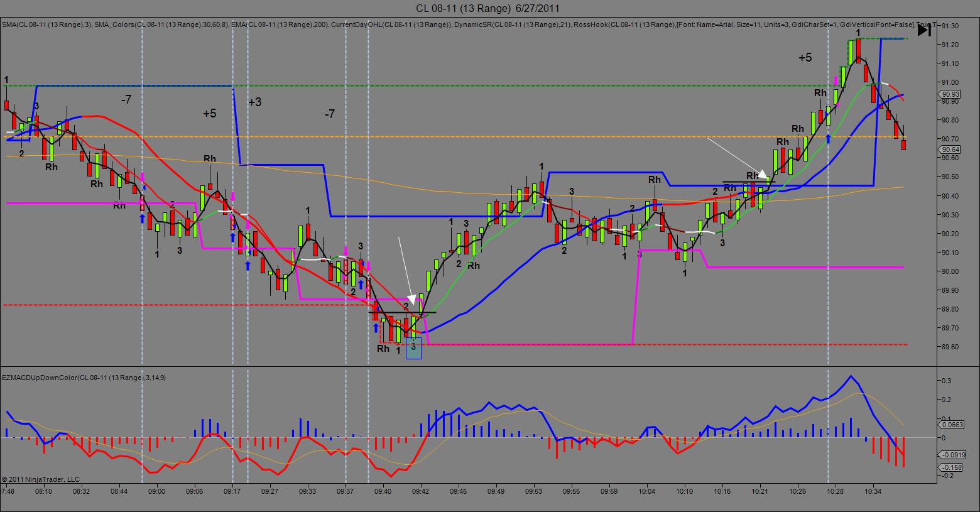The image size is (980, 512).
Task: Click the 90.30 price axis label
Action: (x=950, y=215)
